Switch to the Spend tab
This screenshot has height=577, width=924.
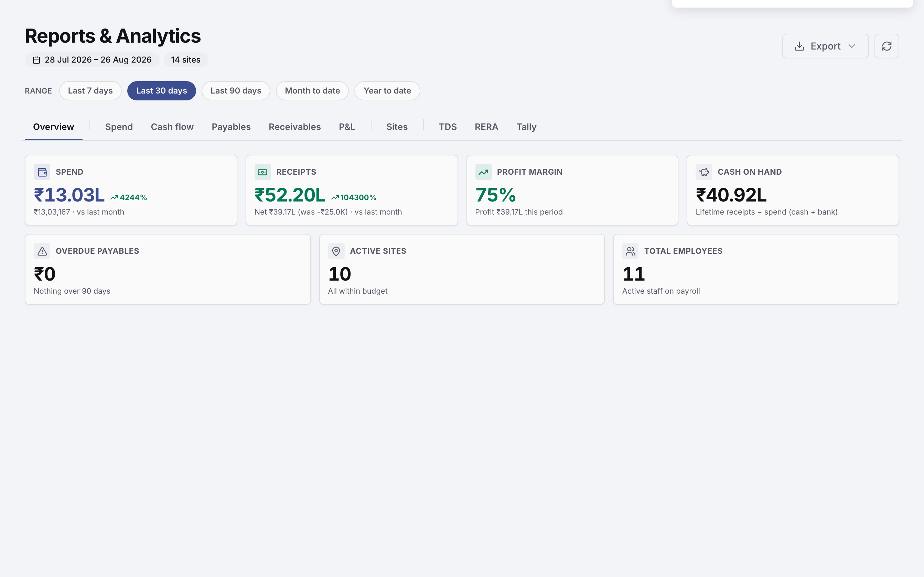coord(119,127)
